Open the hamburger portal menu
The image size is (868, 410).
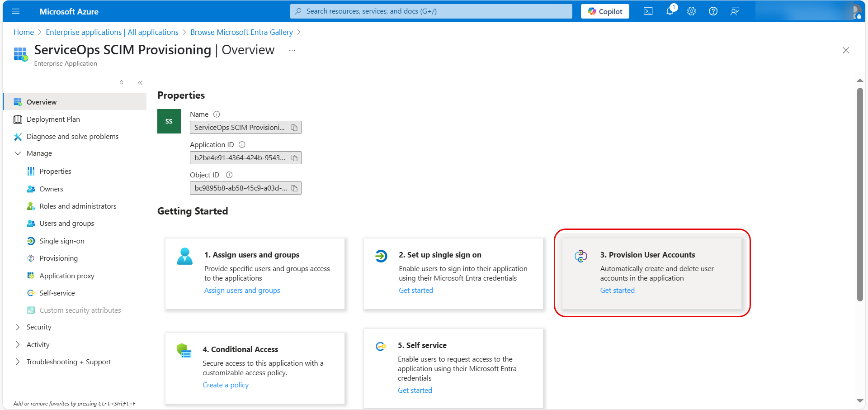16,11
